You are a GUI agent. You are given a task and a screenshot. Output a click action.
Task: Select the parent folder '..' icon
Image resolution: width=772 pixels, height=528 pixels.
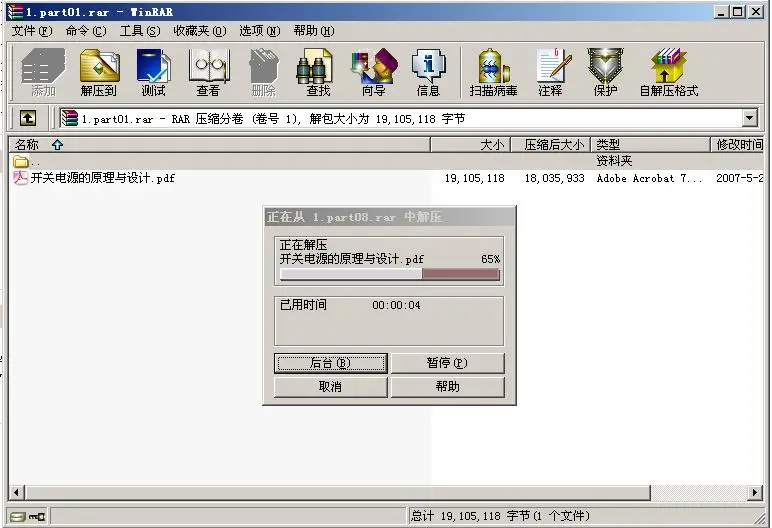coord(20,161)
